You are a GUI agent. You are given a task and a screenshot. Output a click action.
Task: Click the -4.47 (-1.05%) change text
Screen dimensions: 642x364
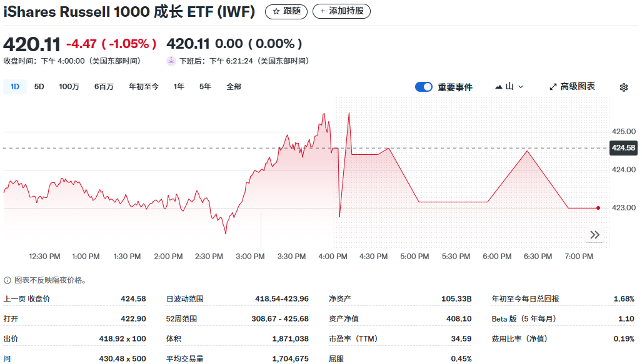point(111,44)
